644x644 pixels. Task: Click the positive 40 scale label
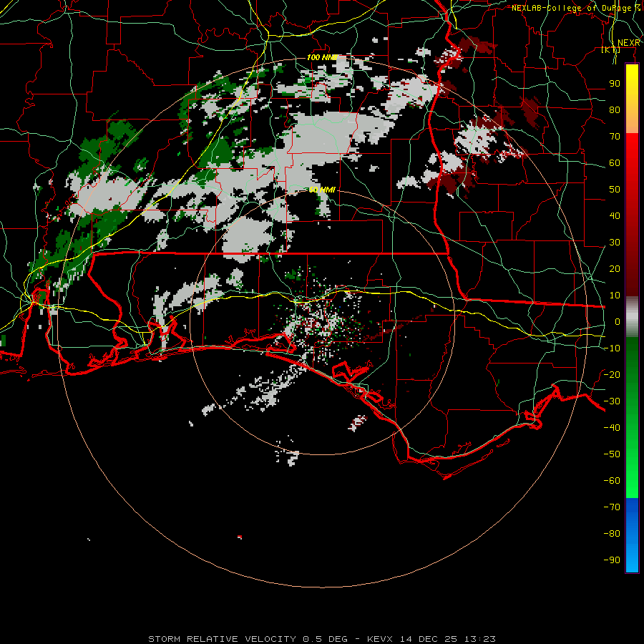click(x=615, y=215)
